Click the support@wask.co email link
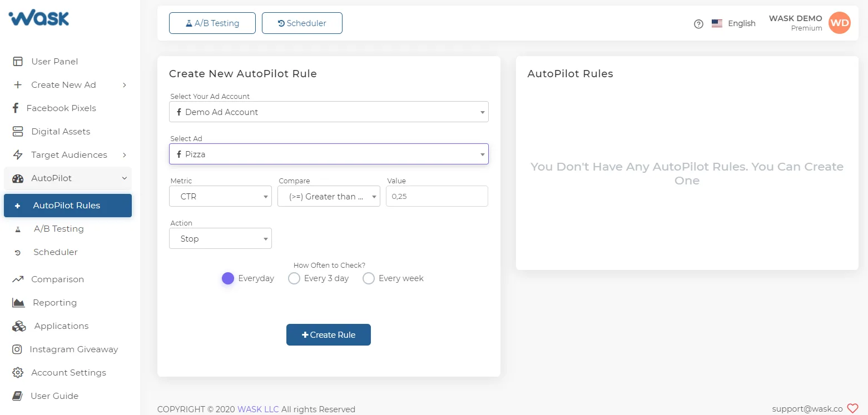Screen dimensions: 868x415 [807, 409]
